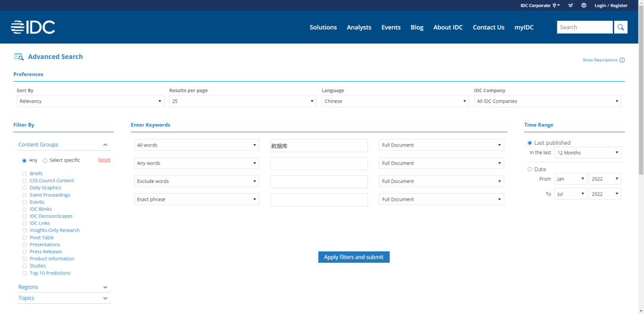Click the help question mark icon
This screenshot has width=644, height=314.
(584, 5)
